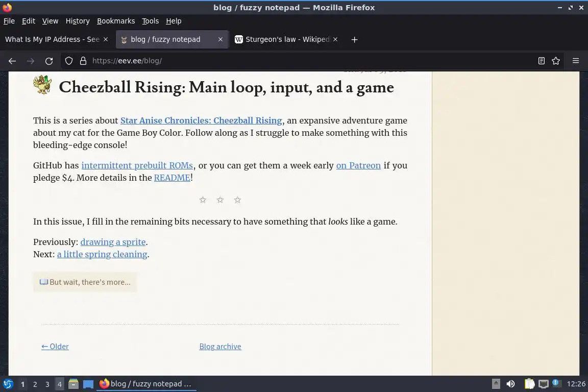
Task: Open the Tools menu
Action: pyautogui.click(x=151, y=21)
